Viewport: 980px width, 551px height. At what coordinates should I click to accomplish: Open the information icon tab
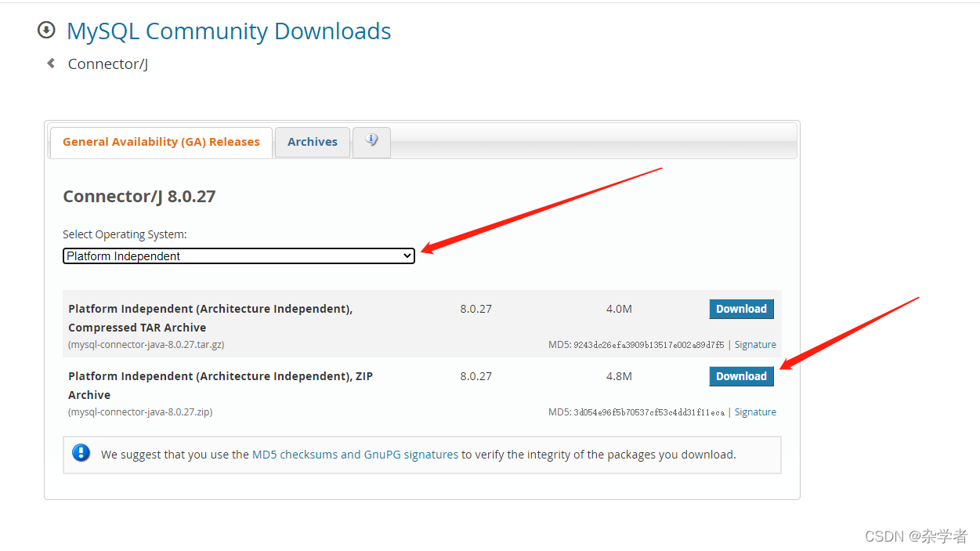pos(371,142)
